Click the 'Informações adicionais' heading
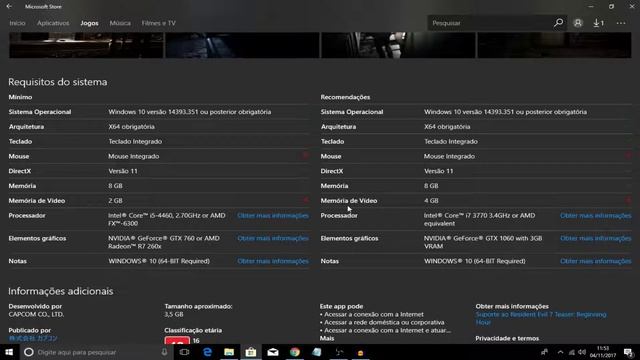Image resolution: width=640 pixels, height=360 pixels. coord(61,291)
